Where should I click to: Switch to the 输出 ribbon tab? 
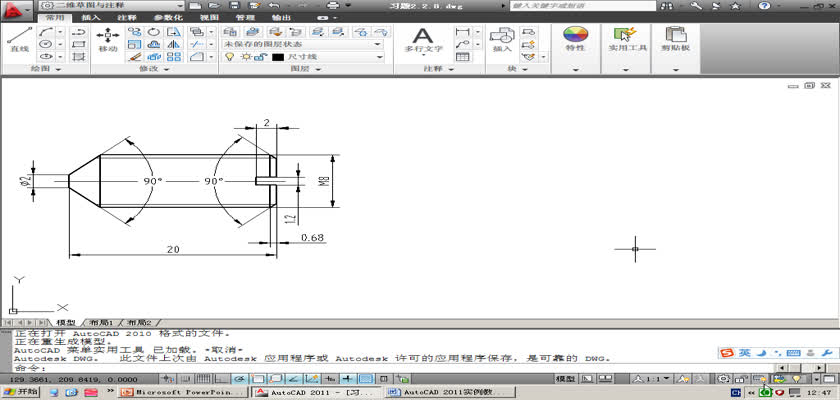click(281, 18)
